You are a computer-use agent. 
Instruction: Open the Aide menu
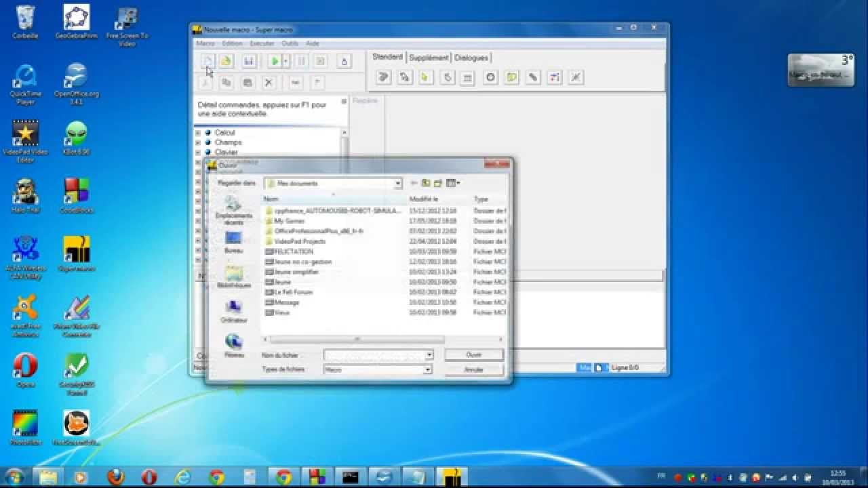[x=312, y=43]
